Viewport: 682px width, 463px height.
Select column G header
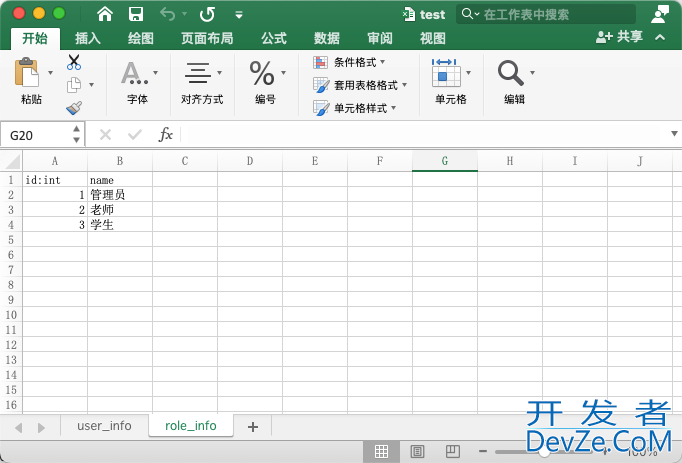click(445, 161)
